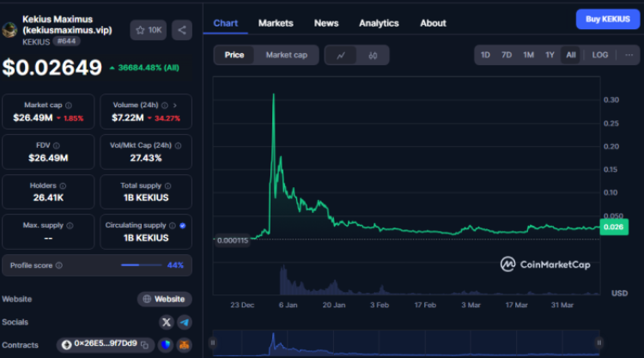Open Profile score info icon

(59, 265)
